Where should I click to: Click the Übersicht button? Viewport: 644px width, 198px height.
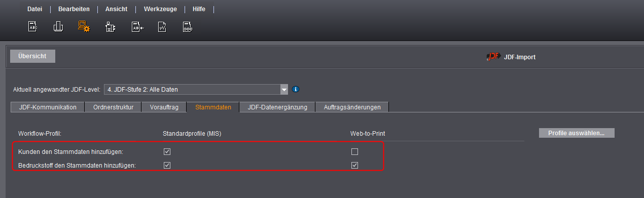32,56
